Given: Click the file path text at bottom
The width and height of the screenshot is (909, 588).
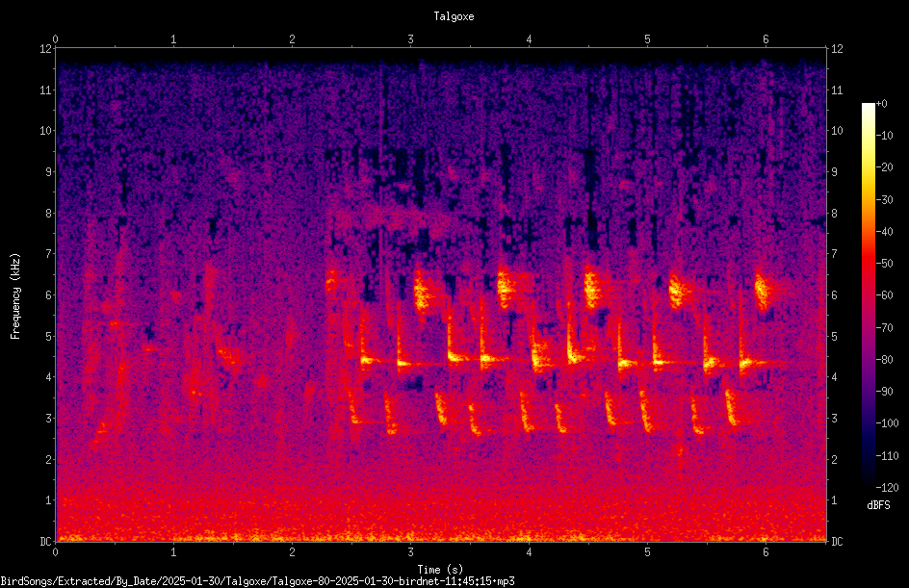Looking at the screenshot, I should tap(257, 581).
